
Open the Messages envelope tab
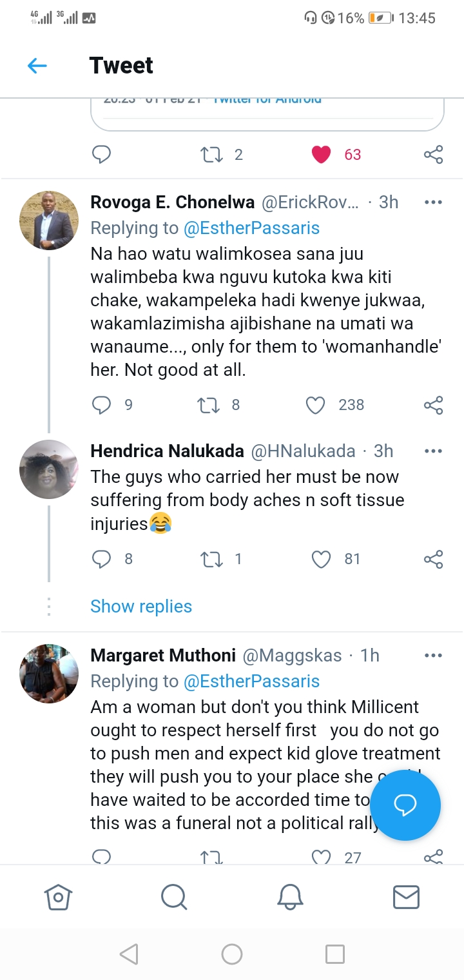406,897
